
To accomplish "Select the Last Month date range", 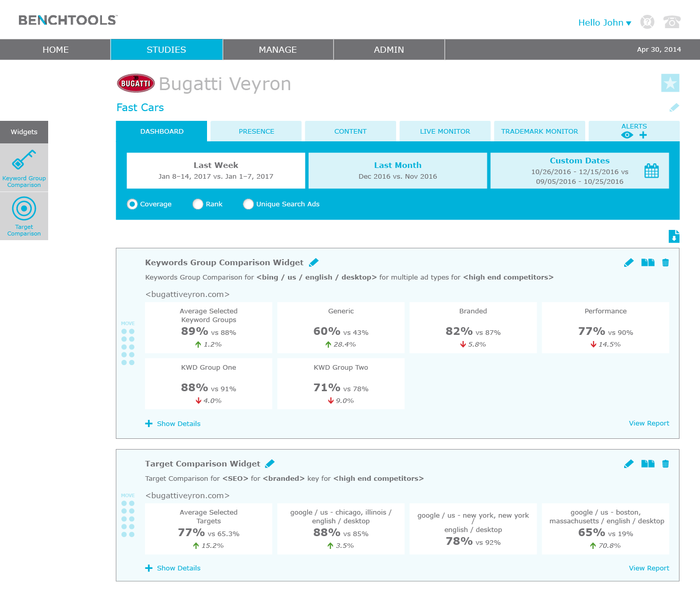I will 398,171.
